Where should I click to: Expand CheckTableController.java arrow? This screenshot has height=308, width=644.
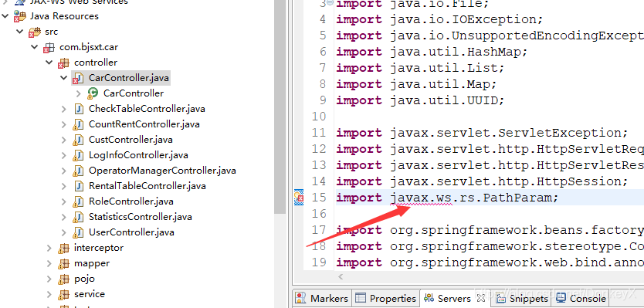pos(63,109)
